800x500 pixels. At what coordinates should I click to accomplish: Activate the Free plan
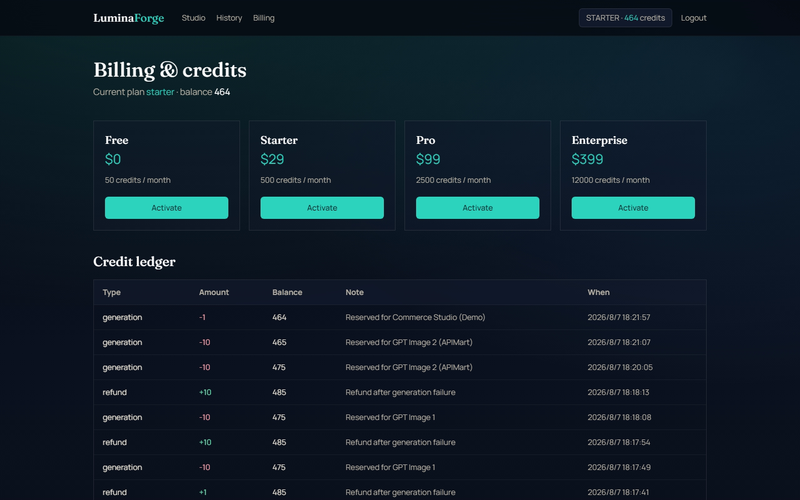coord(166,208)
